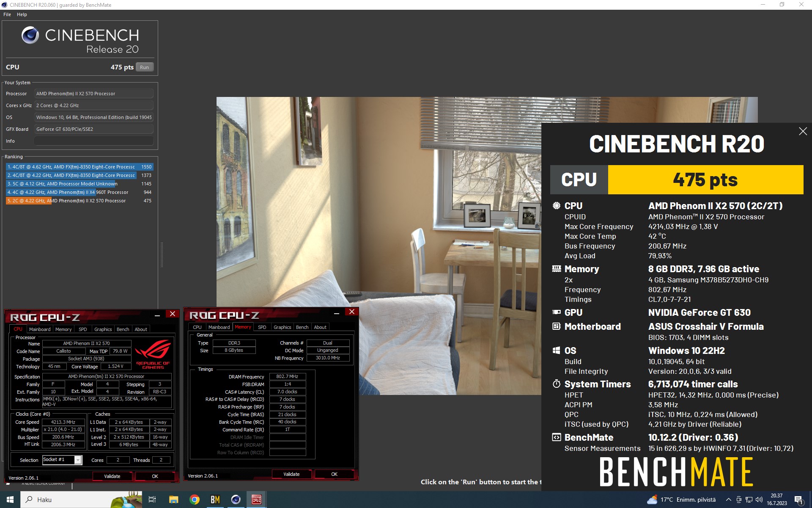Click the GPU card icon in BenchMate panel
The width and height of the screenshot is (812, 508).
click(x=557, y=312)
